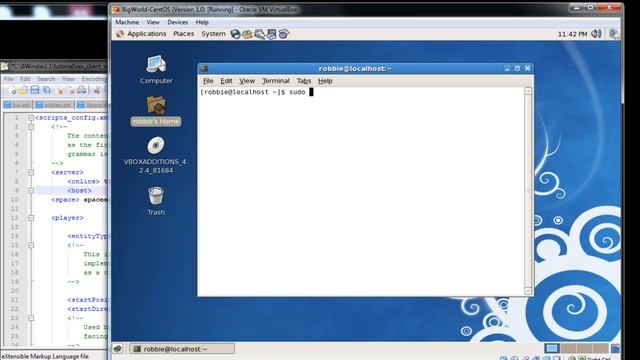This screenshot has height=360, width=640.
Task: Click Open file icon in Notepad++ toolbar
Action: coord(24,90)
